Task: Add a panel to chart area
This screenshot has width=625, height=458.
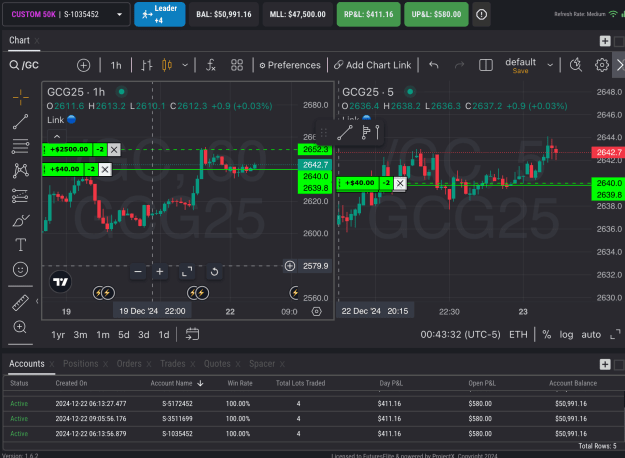Action: 605,41
